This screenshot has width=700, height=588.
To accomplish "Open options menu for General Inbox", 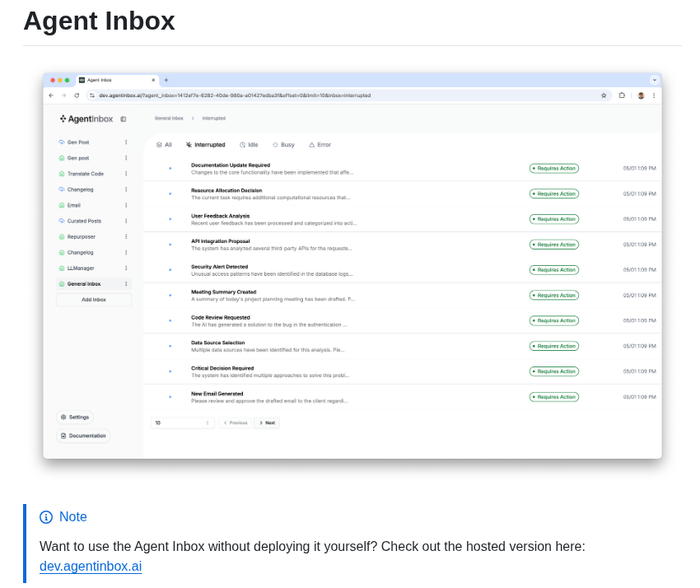I will [126, 284].
